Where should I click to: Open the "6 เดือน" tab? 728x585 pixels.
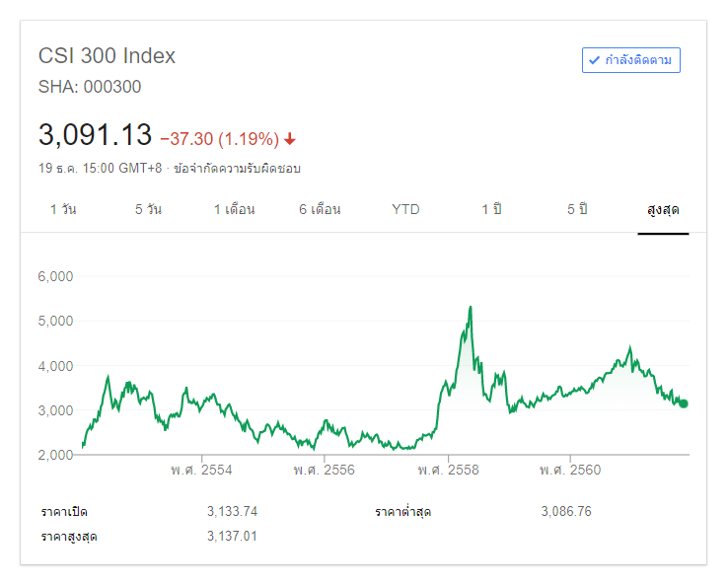(x=320, y=209)
